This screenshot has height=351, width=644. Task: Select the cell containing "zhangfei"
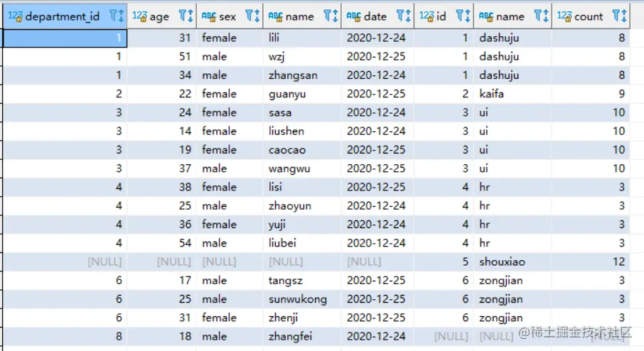pos(302,336)
